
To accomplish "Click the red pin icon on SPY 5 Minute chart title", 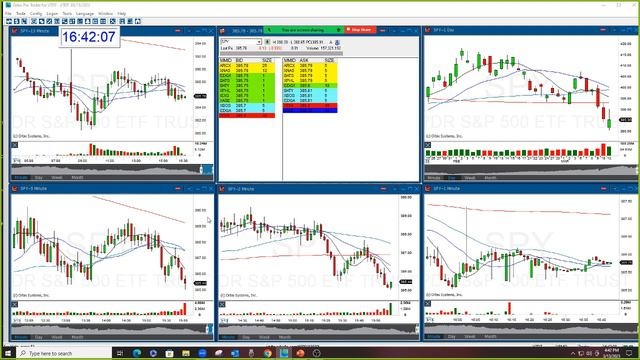I will click(x=178, y=189).
